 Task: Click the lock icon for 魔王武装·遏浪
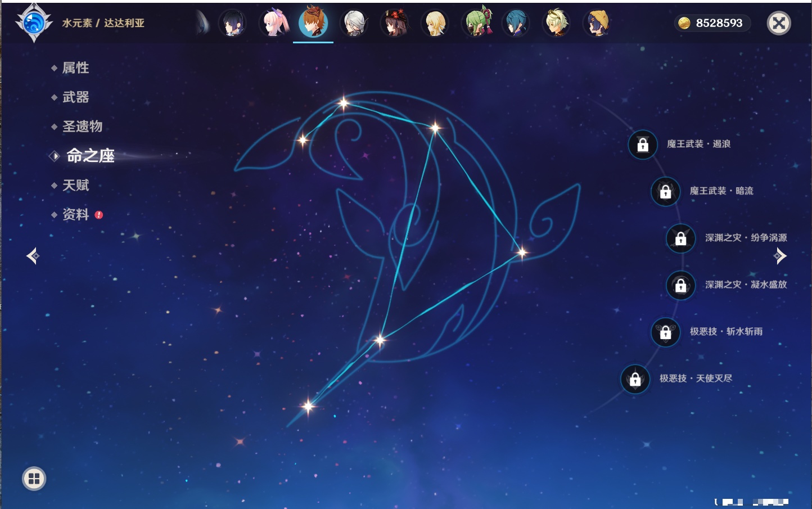click(x=643, y=145)
